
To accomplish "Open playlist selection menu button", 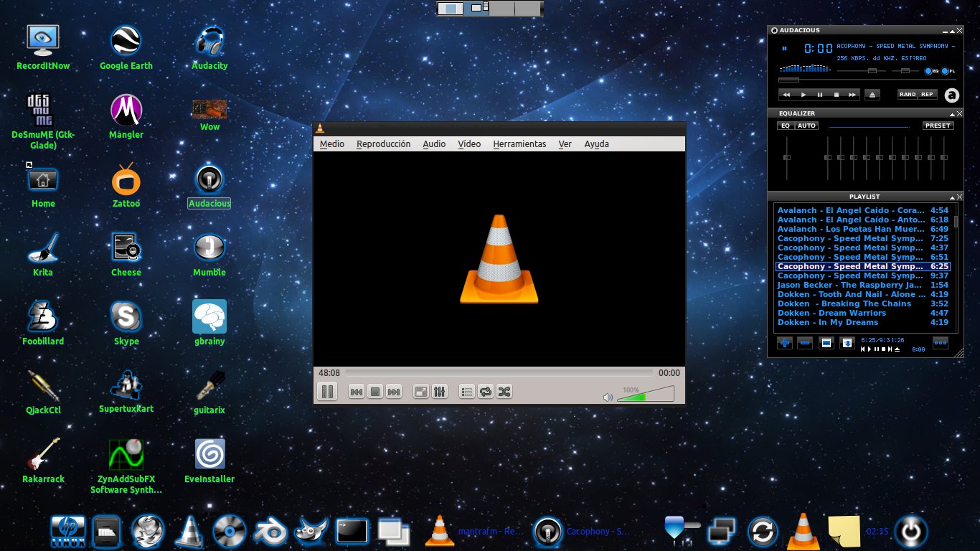I will click(826, 343).
